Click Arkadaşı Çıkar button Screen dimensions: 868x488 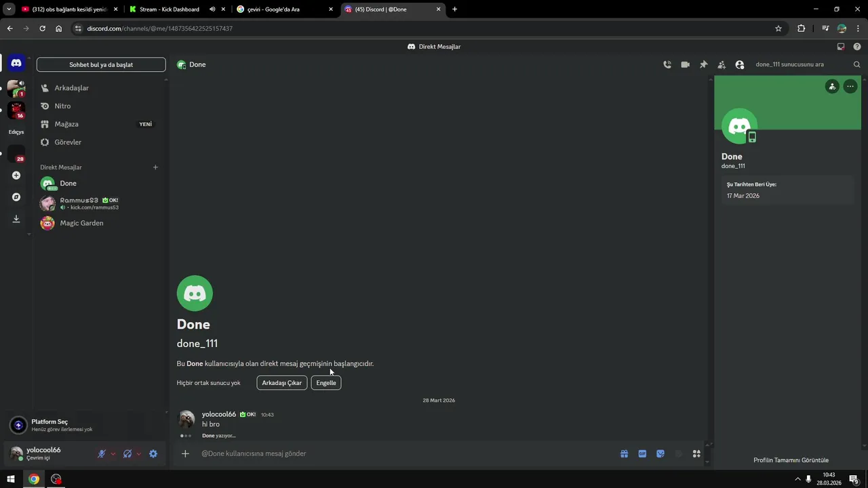tap(282, 383)
